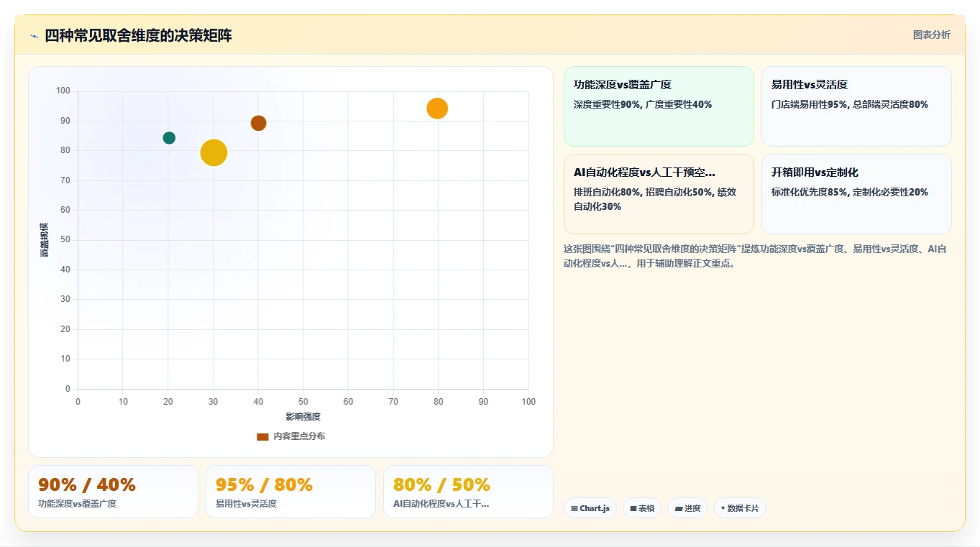Select the 数据卡片 tag
Screen dimensions: 980x547
[x=740, y=508]
